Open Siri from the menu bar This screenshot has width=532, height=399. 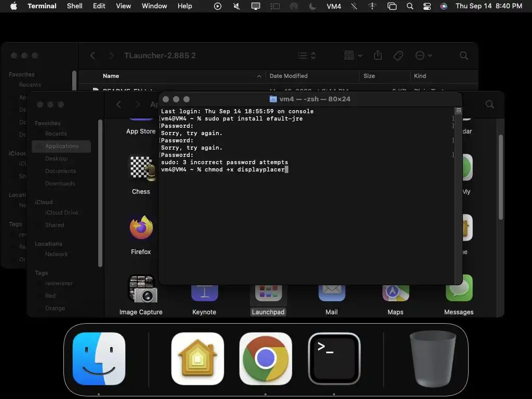point(444,6)
